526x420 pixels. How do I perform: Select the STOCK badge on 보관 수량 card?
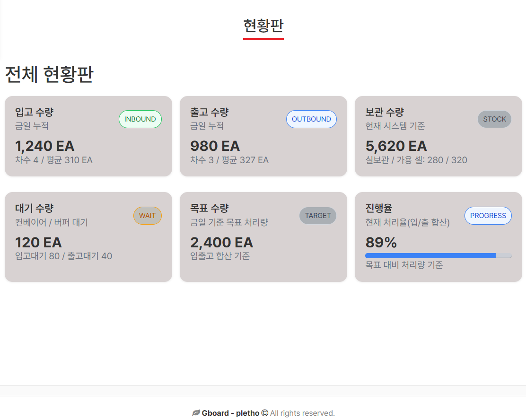[x=494, y=119]
